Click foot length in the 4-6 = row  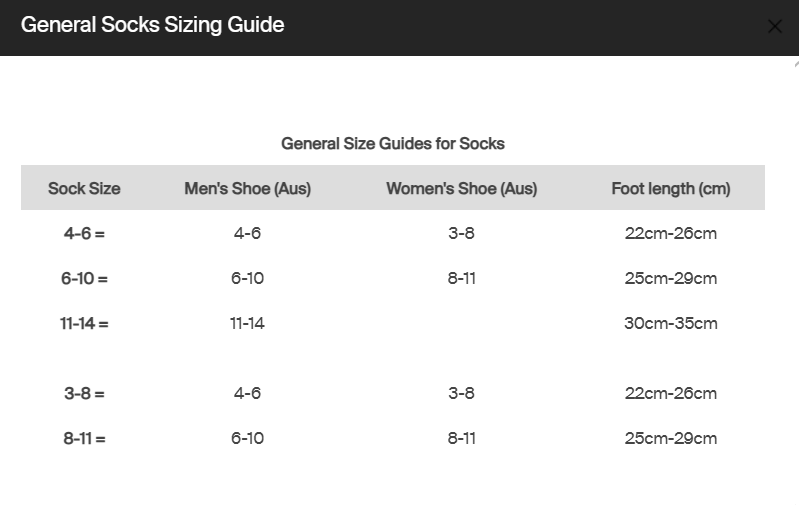pos(670,233)
